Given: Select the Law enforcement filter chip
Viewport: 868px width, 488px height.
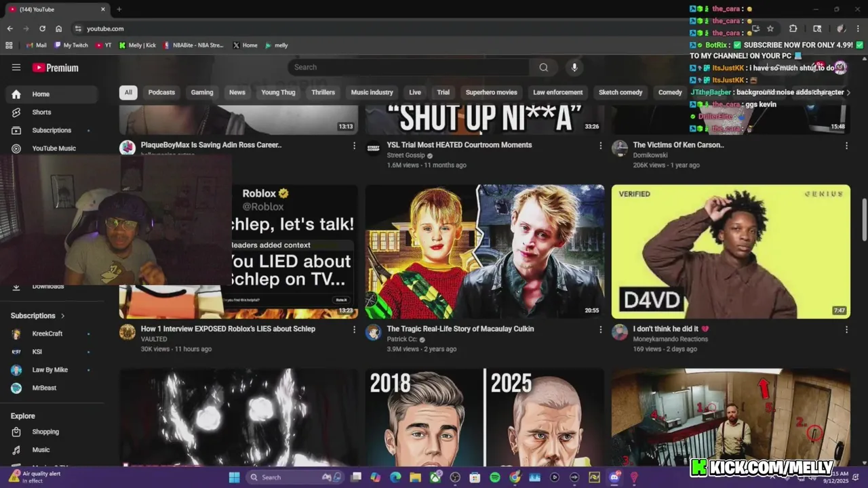Looking at the screenshot, I should [557, 92].
